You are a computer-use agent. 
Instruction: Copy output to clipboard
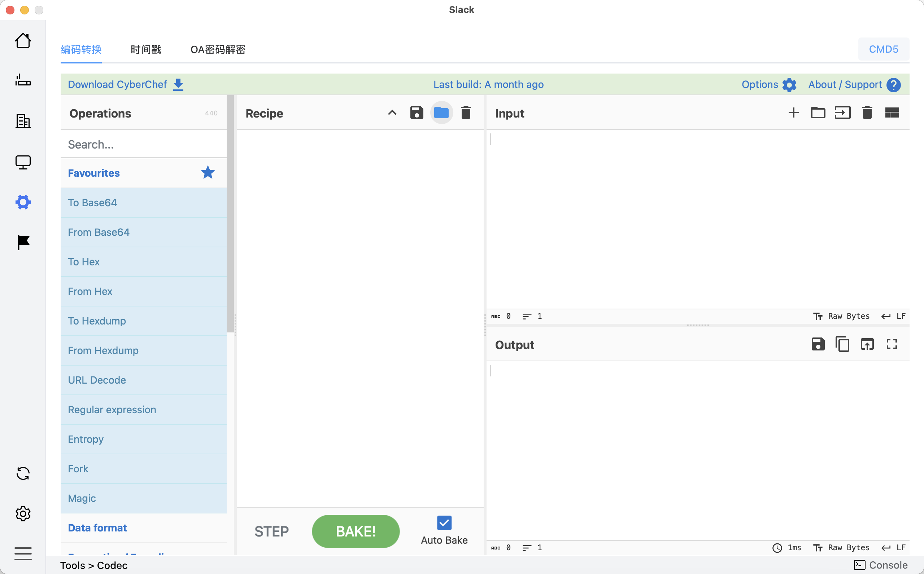tap(842, 344)
